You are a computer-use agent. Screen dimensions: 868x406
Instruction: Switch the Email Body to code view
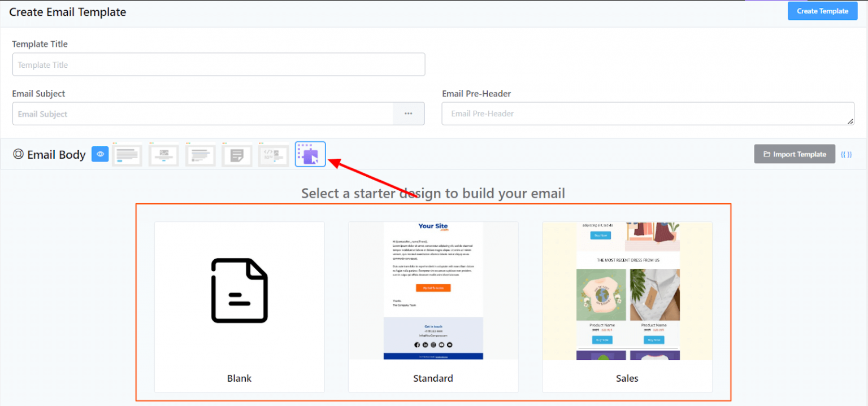(274, 155)
